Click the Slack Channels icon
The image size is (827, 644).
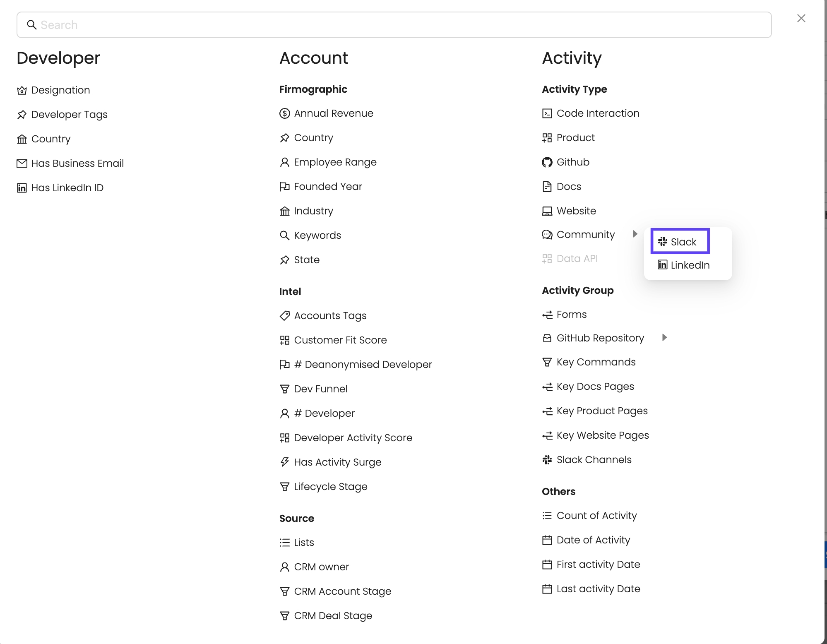547,460
